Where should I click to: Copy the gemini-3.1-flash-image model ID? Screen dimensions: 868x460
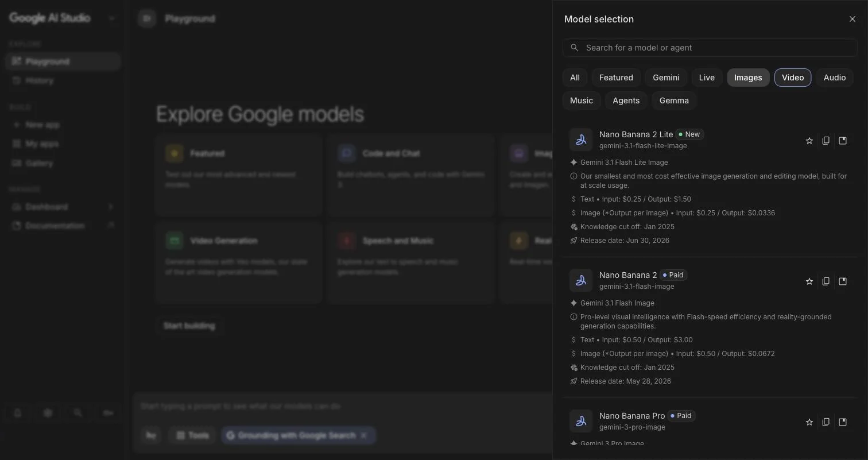[826, 281]
